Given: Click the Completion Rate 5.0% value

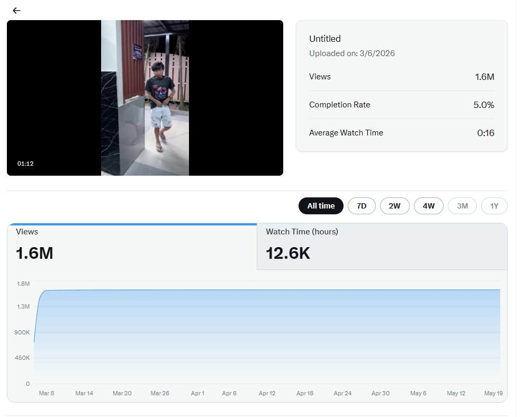Looking at the screenshot, I should click(x=484, y=105).
